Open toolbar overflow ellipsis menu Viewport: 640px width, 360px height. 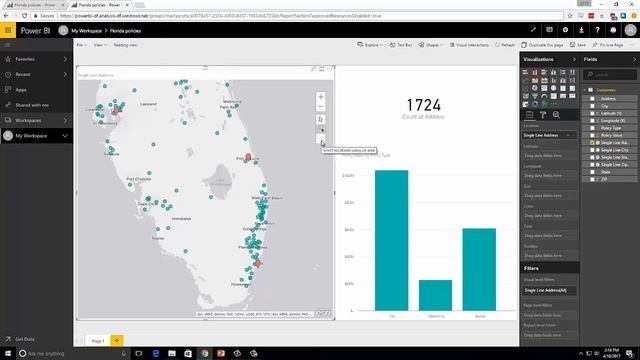632,45
